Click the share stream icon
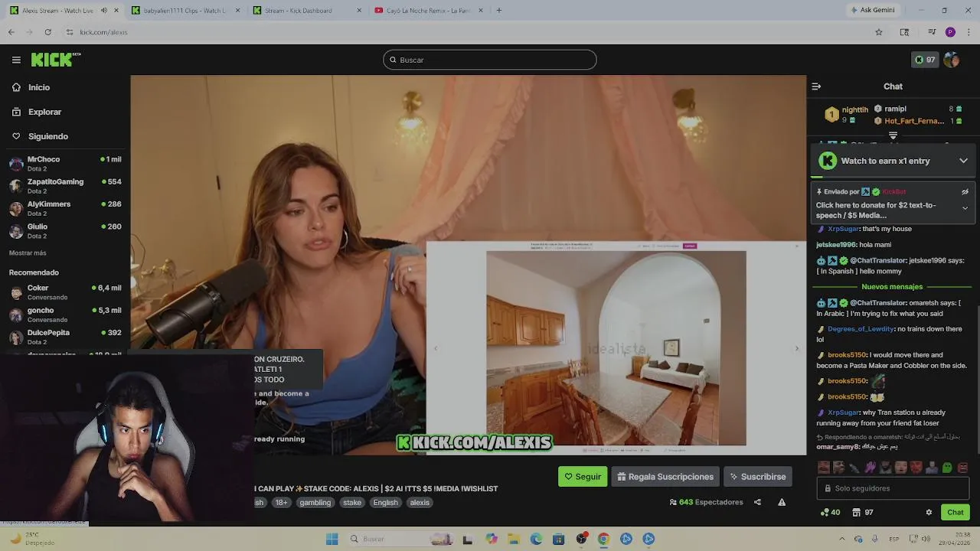 tap(757, 502)
